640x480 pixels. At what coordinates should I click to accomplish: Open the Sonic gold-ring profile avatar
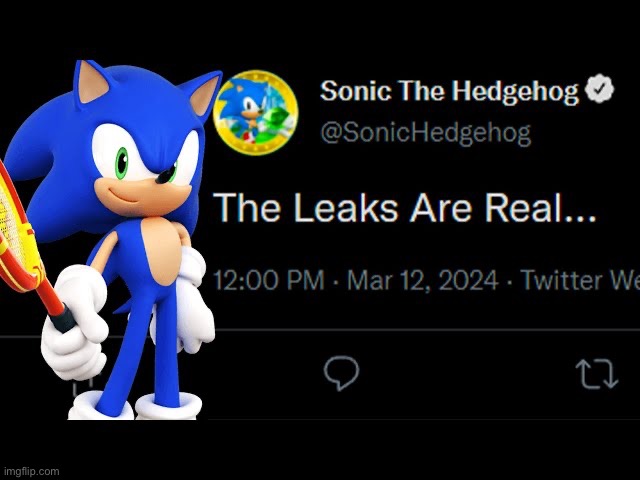coord(256,113)
